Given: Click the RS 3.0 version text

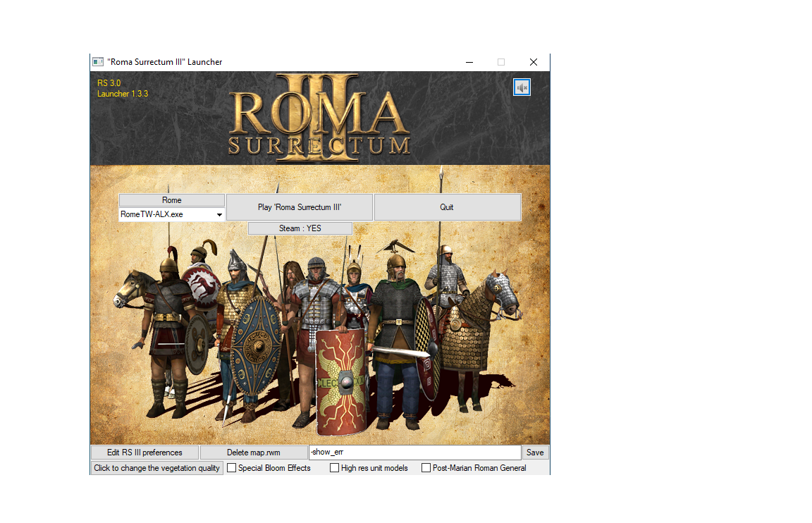Looking at the screenshot, I should point(109,83).
